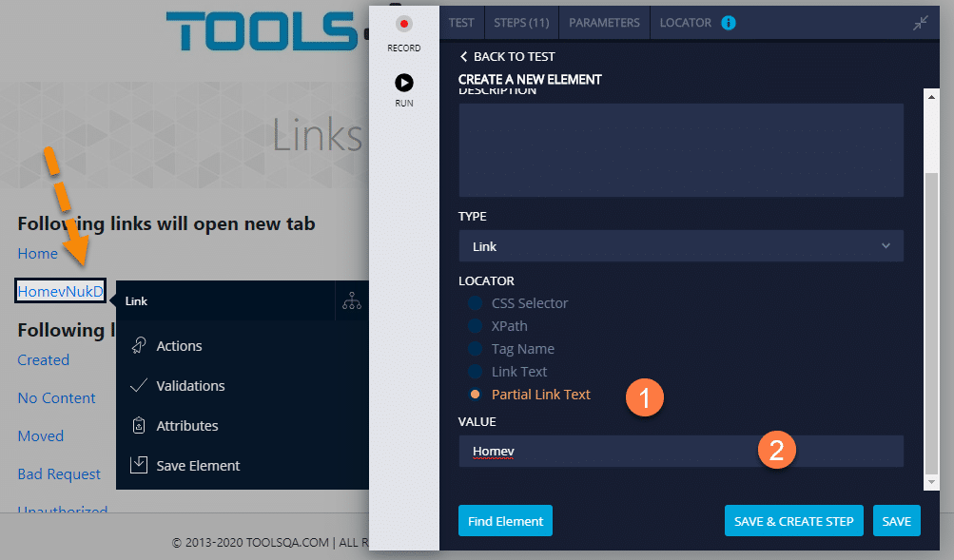Switch to the PARAMETERS tab
Image resolution: width=954 pixels, height=560 pixels.
pos(604,23)
